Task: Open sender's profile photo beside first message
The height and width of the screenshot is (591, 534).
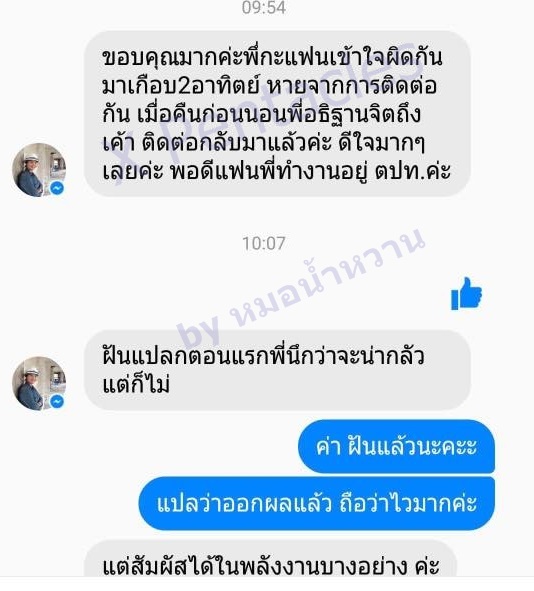Action: click(39, 170)
